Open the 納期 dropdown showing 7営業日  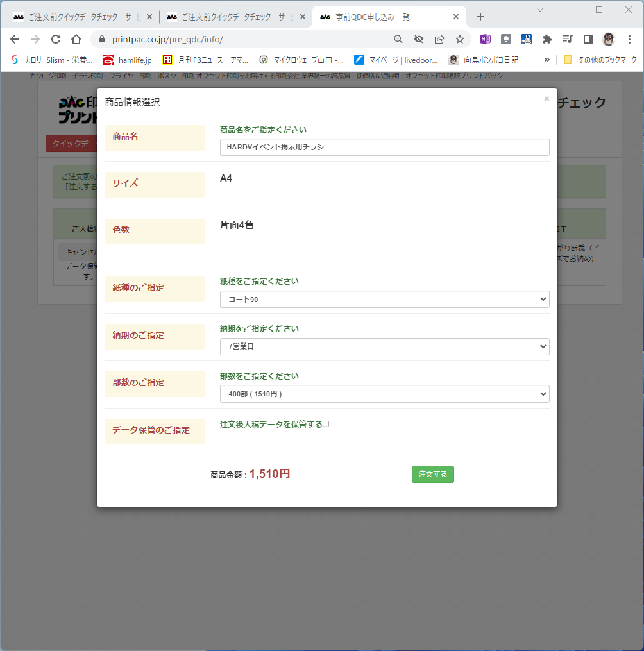point(384,346)
